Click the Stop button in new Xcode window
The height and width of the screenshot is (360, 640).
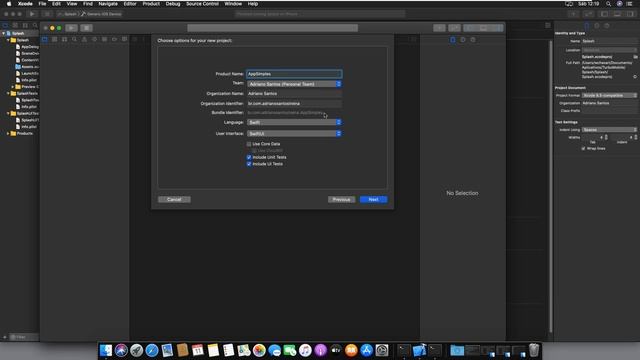tap(86, 28)
